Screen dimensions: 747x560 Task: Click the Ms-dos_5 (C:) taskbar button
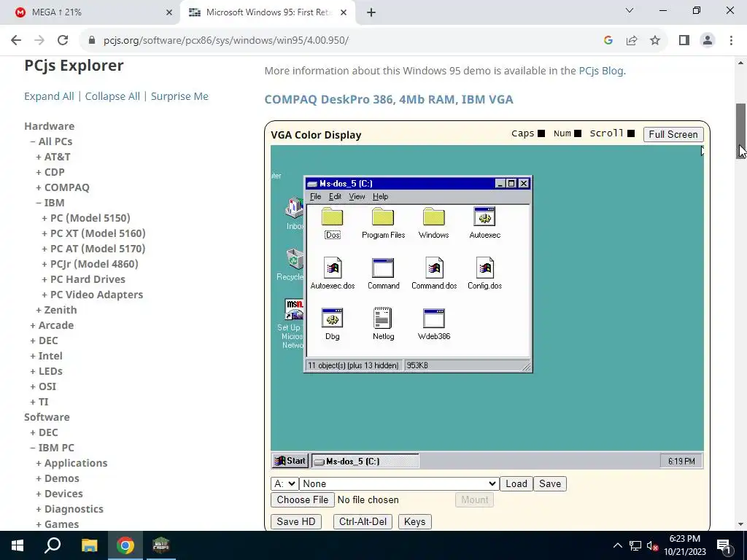coord(365,461)
